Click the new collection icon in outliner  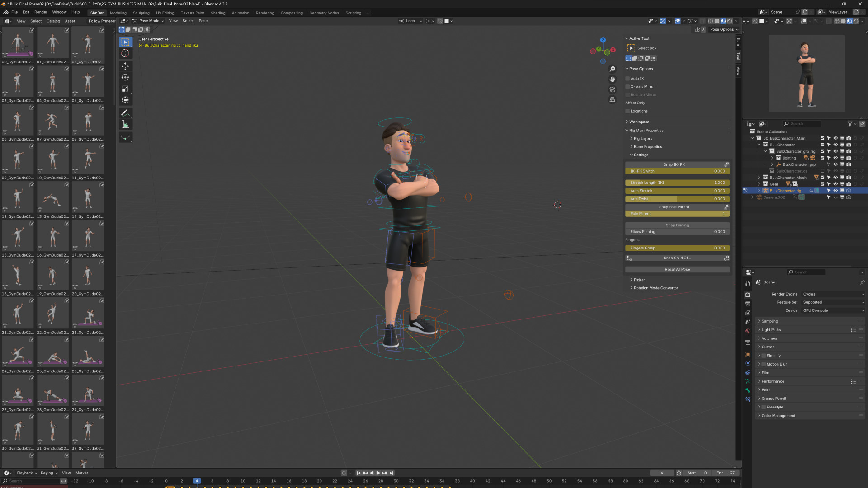(862, 124)
